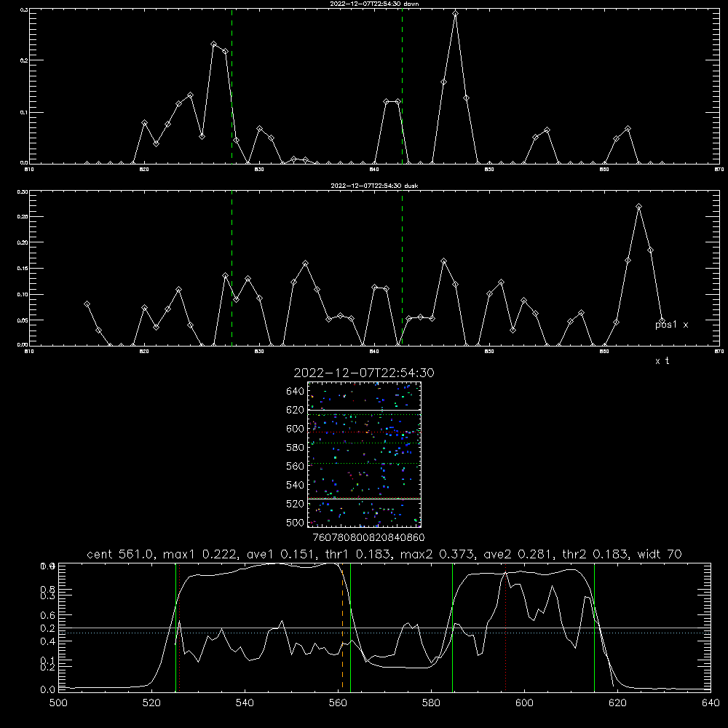Click the '0.6' y-axis label of the bottom plot

[48, 615]
